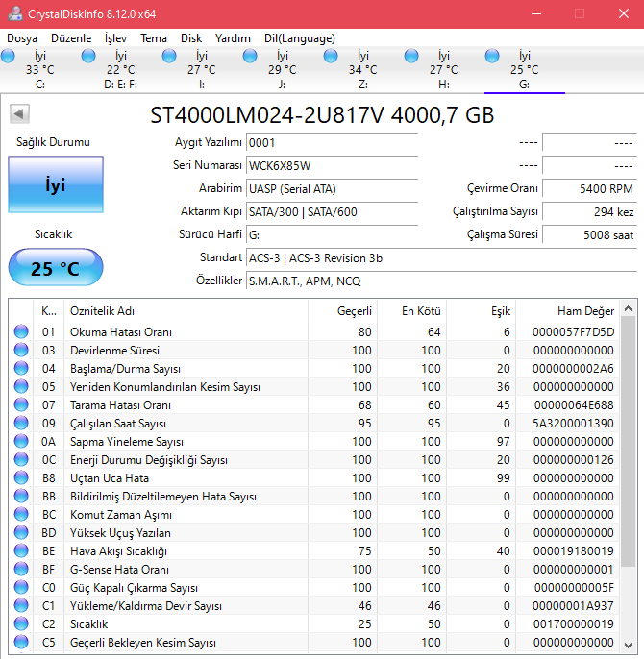Click status orb for attribute 05

[x=21, y=386]
